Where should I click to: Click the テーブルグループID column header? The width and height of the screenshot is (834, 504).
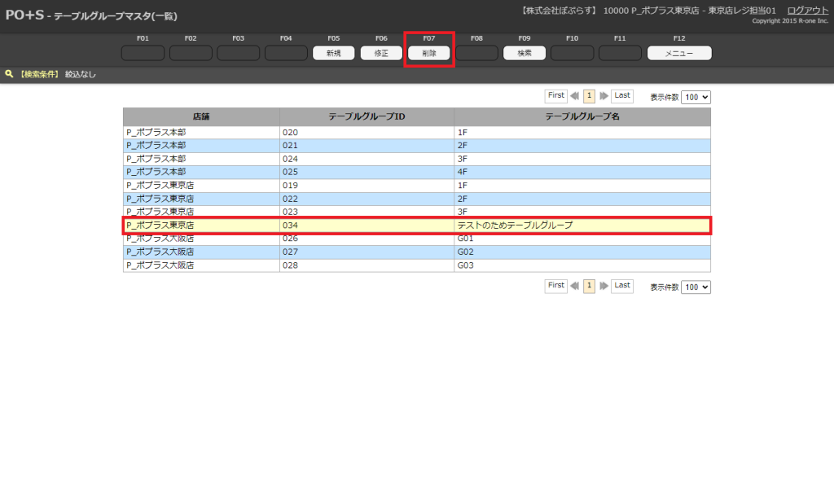coord(367,116)
